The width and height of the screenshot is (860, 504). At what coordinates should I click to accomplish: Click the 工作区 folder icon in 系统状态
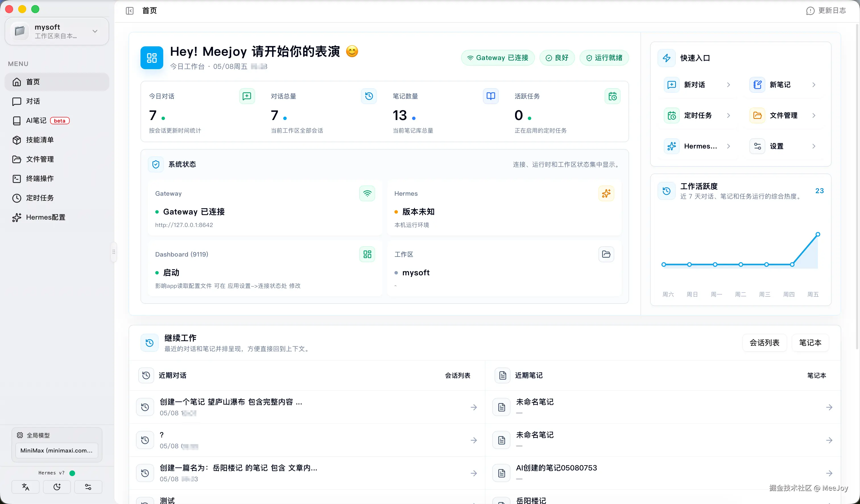606,254
